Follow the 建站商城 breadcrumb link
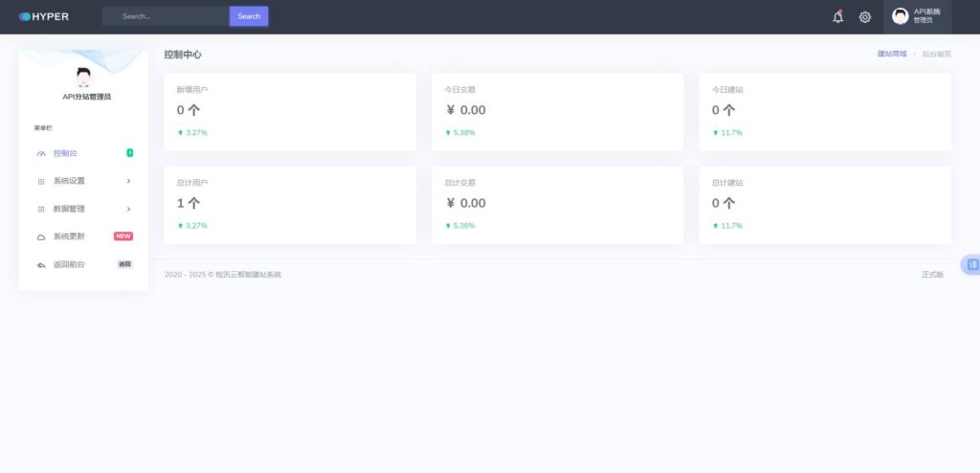This screenshot has width=980, height=473. [x=891, y=55]
